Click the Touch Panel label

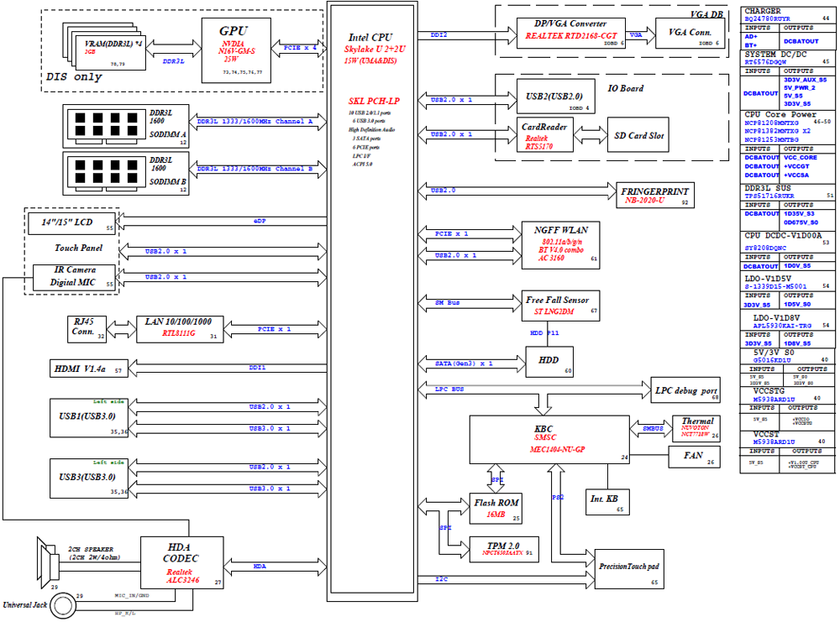[x=78, y=248]
